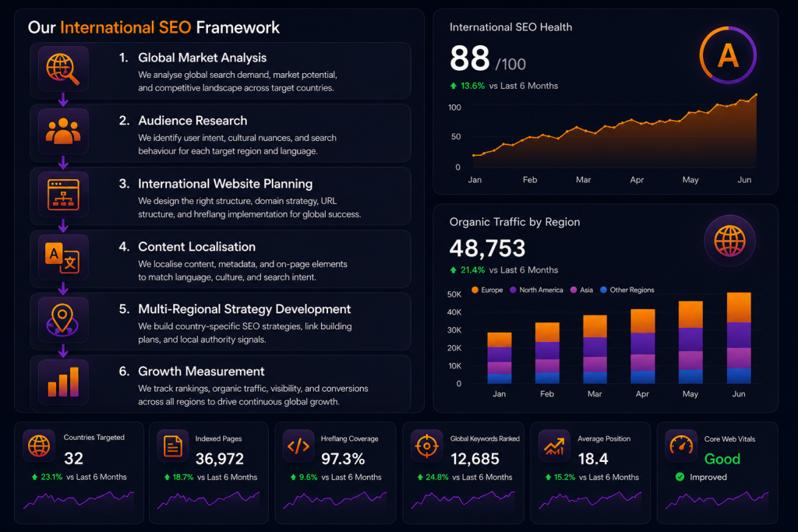Click the Jun bar in traffic chart

pyautogui.click(x=739, y=338)
